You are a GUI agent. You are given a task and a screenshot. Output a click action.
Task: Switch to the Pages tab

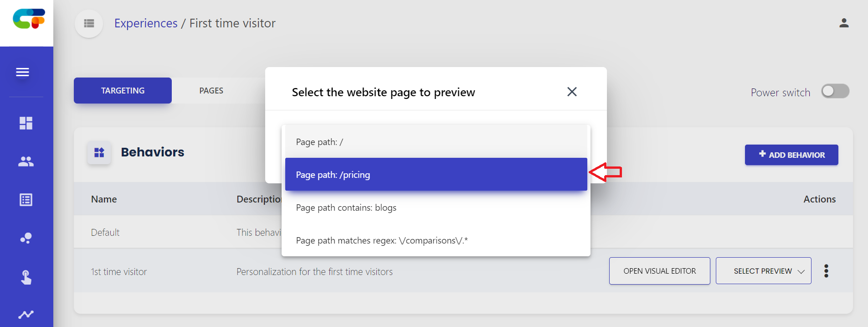tap(211, 91)
